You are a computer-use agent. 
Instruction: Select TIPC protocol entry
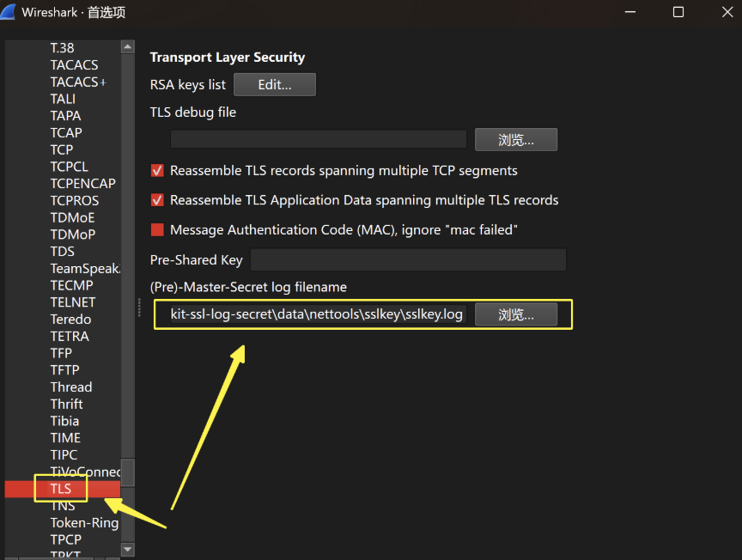64,455
